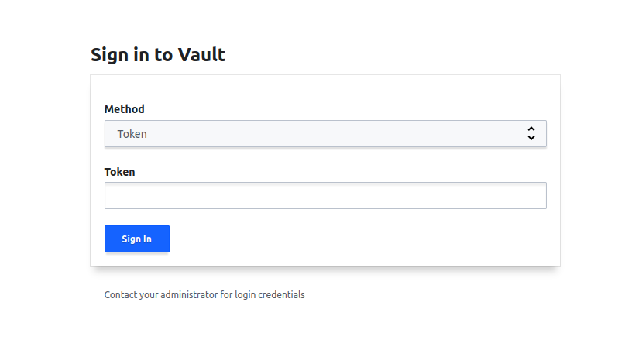625x364 pixels.
Task: Click the 'Sign in to Vault' heading
Action: (158, 55)
